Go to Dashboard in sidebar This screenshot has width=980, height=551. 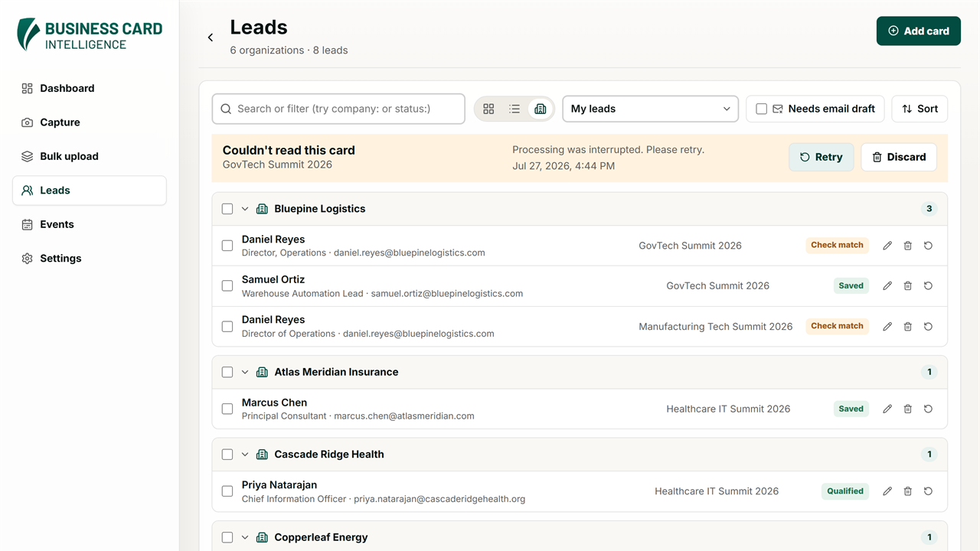[x=90, y=88]
